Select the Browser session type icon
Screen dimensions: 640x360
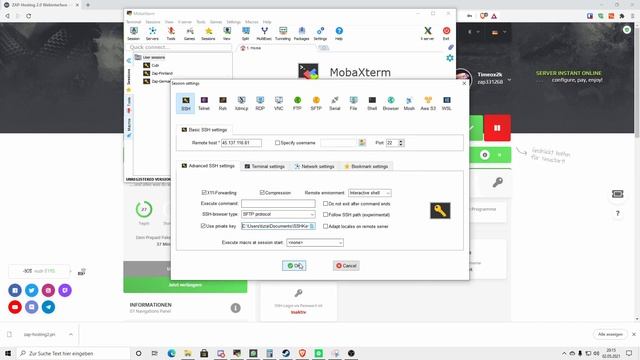coord(391,103)
